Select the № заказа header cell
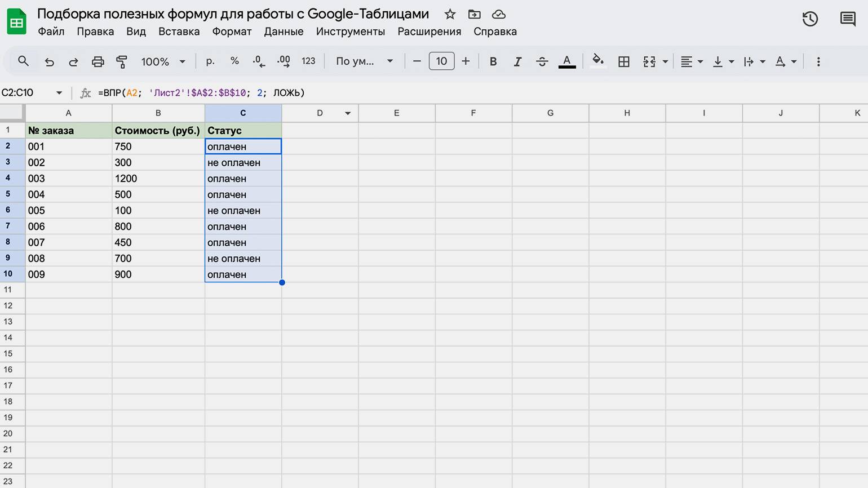868x488 pixels. [x=69, y=130]
